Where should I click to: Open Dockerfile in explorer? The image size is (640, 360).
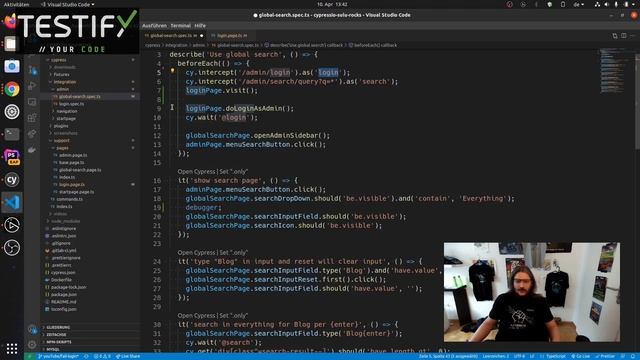point(61,280)
